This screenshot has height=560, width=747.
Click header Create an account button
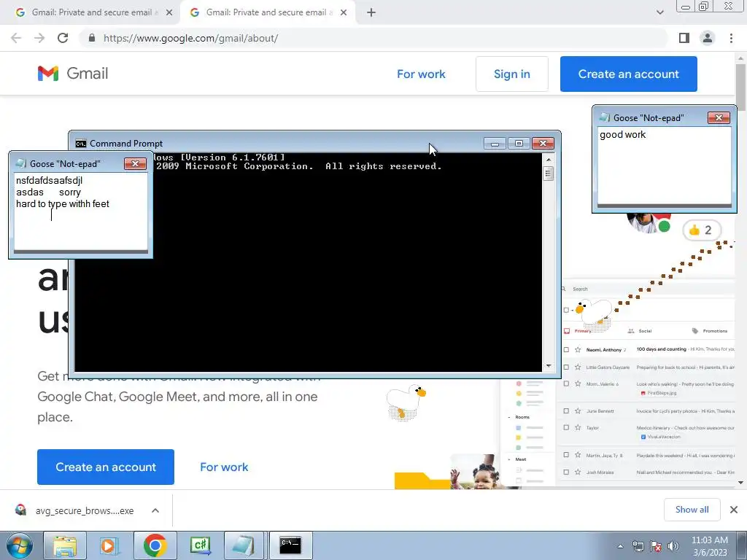(x=628, y=74)
